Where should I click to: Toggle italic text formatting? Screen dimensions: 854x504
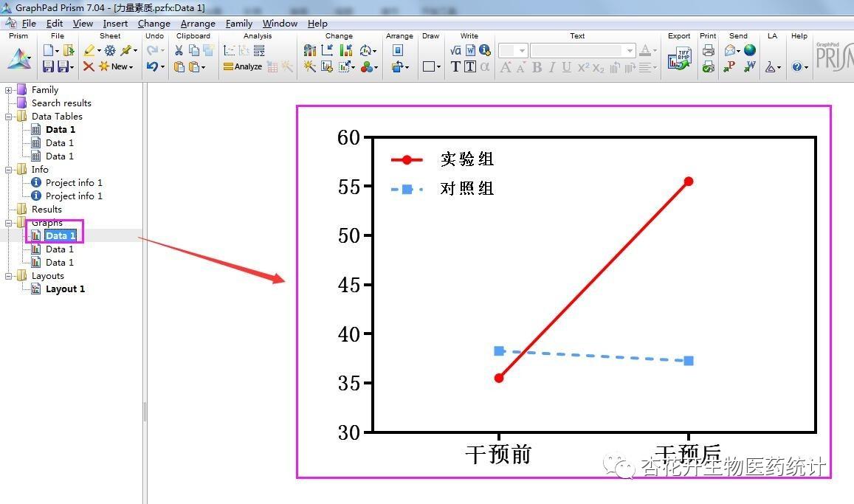pyautogui.click(x=551, y=67)
